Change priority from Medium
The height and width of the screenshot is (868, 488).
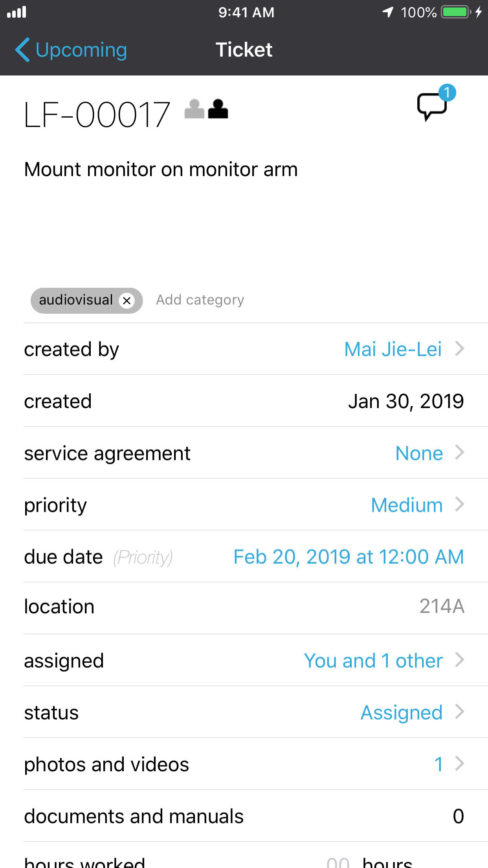[x=407, y=505]
